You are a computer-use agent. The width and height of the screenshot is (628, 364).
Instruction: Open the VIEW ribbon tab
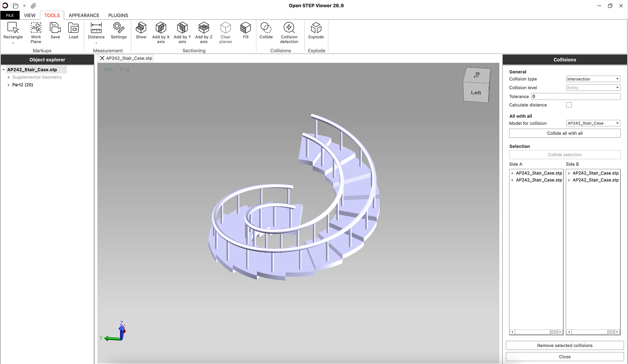30,15
